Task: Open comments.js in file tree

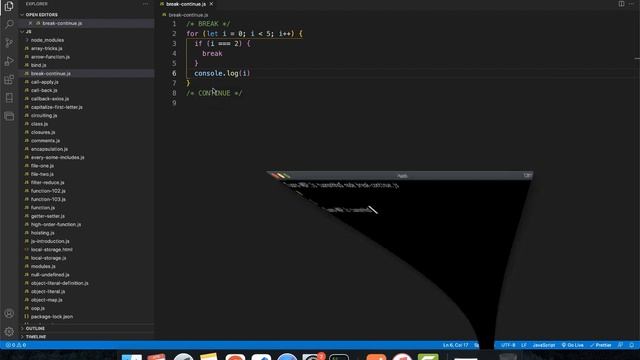Action: (x=45, y=140)
